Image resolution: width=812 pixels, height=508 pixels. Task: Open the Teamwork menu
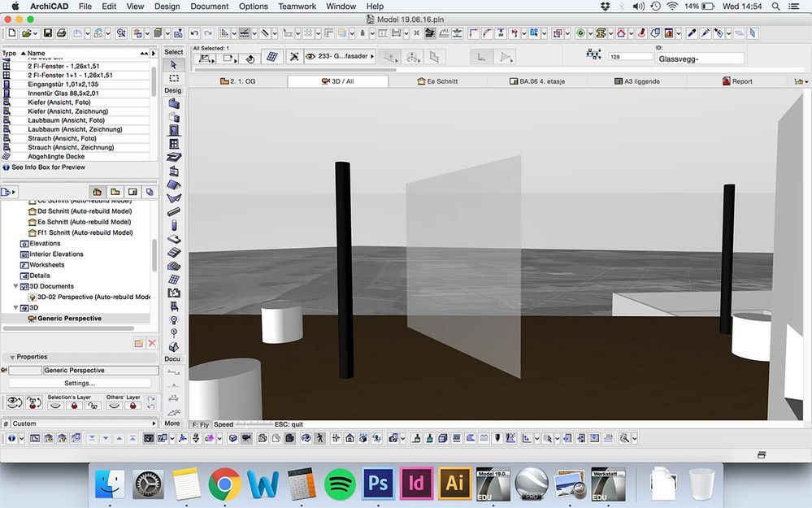coord(297,6)
